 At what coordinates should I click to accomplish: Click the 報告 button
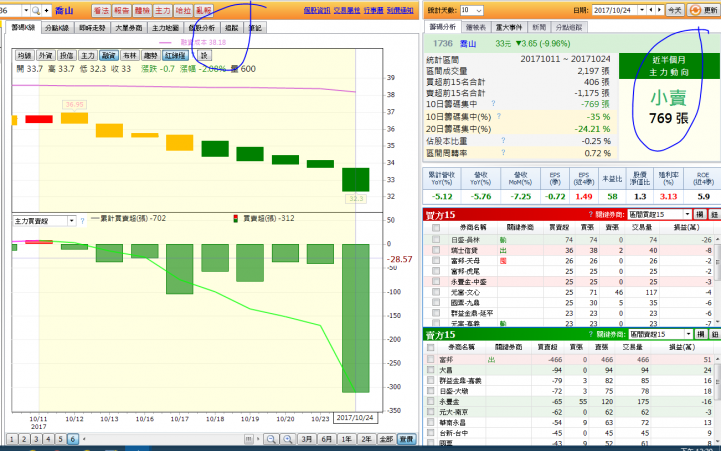coord(122,11)
